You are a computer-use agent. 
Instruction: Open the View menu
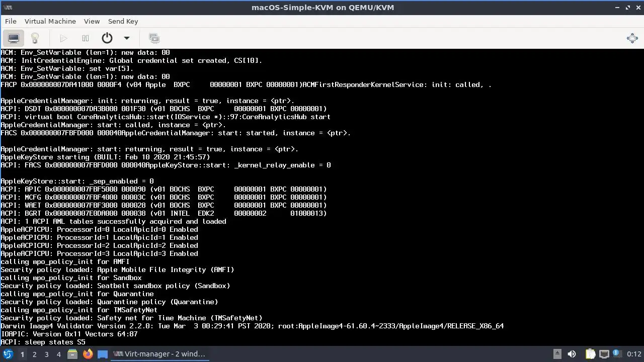92,21
